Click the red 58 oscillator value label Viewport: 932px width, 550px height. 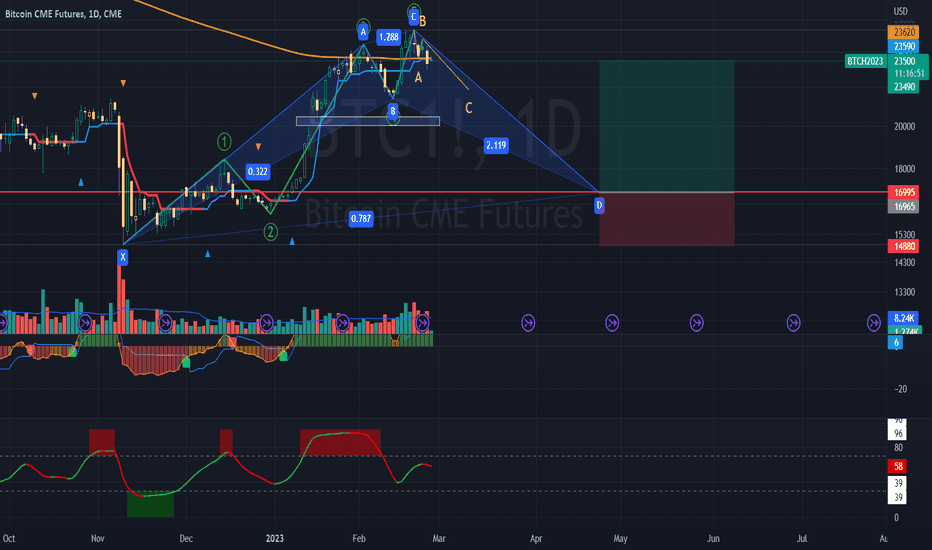pos(897,466)
